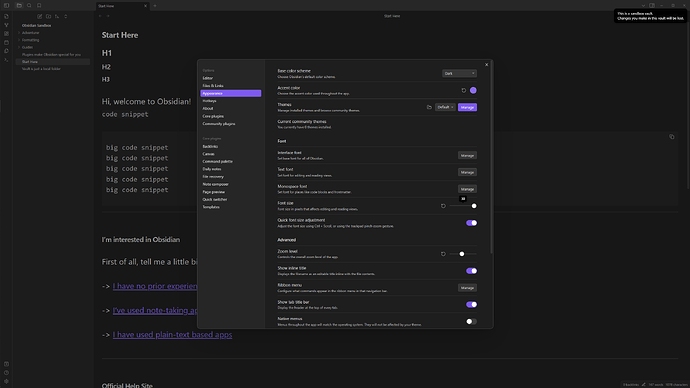Restore the default zoom level with the reset icon
This screenshot has width=690, height=388.
443,254
